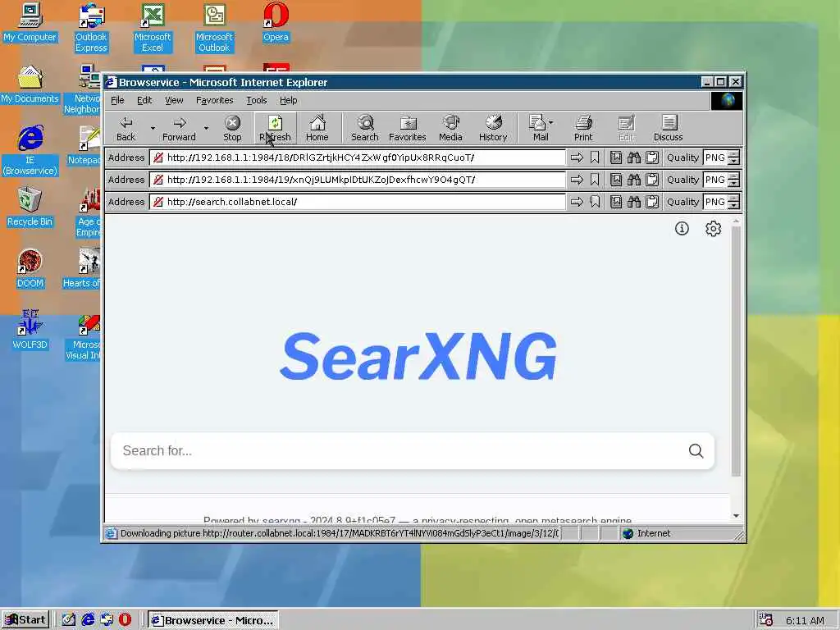Select the Outlook Express desktop icon

point(91,28)
